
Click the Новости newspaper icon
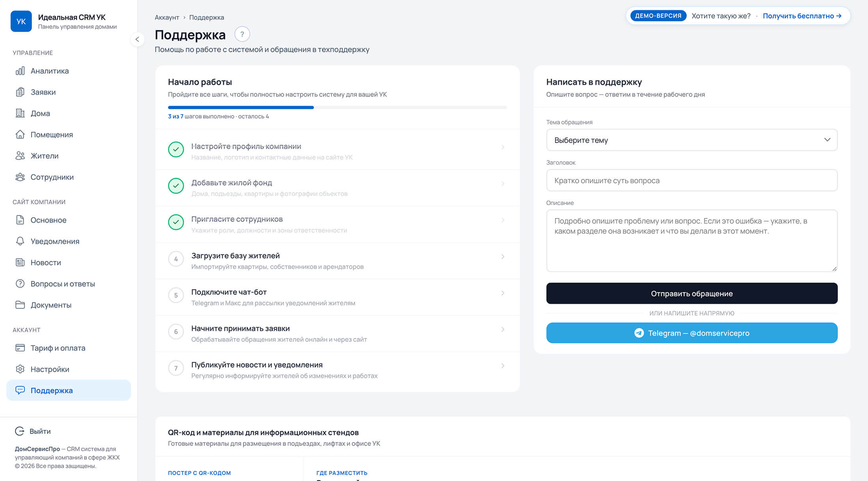click(20, 263)
